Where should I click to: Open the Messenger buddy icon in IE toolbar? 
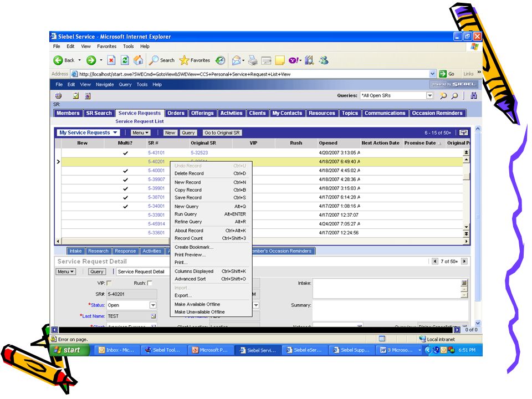pyautogui.click(x=324, y=60)
